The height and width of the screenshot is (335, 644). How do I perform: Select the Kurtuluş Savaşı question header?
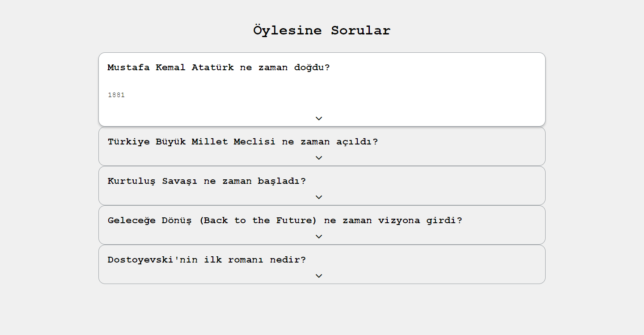(x=207, y=181)
